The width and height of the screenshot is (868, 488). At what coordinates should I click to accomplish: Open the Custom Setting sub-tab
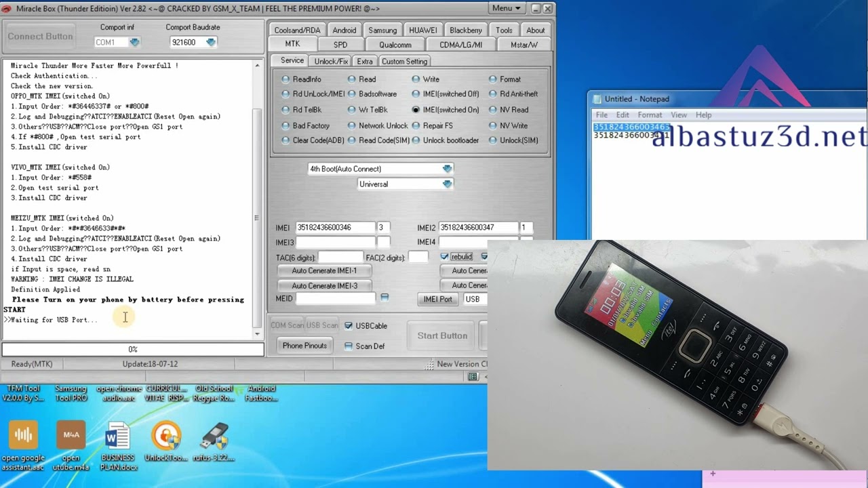[404, 61]
